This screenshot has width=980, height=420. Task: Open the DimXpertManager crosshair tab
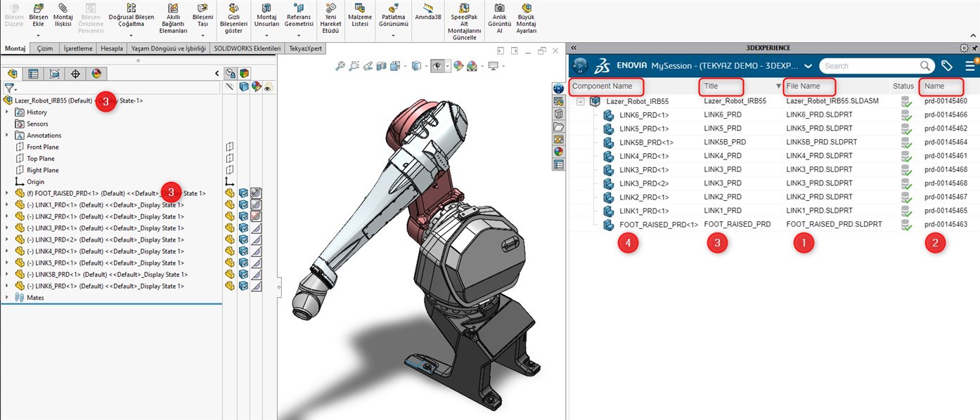coord(75,73)
